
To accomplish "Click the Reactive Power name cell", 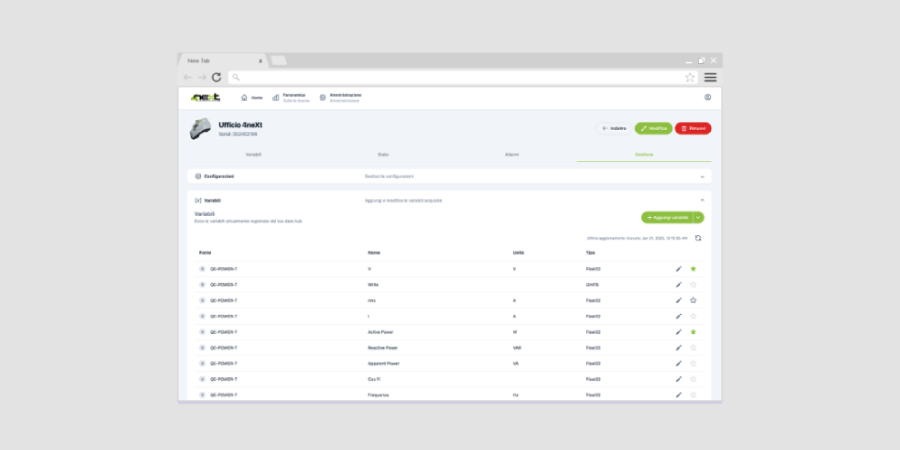I will (x=383, y=348).
